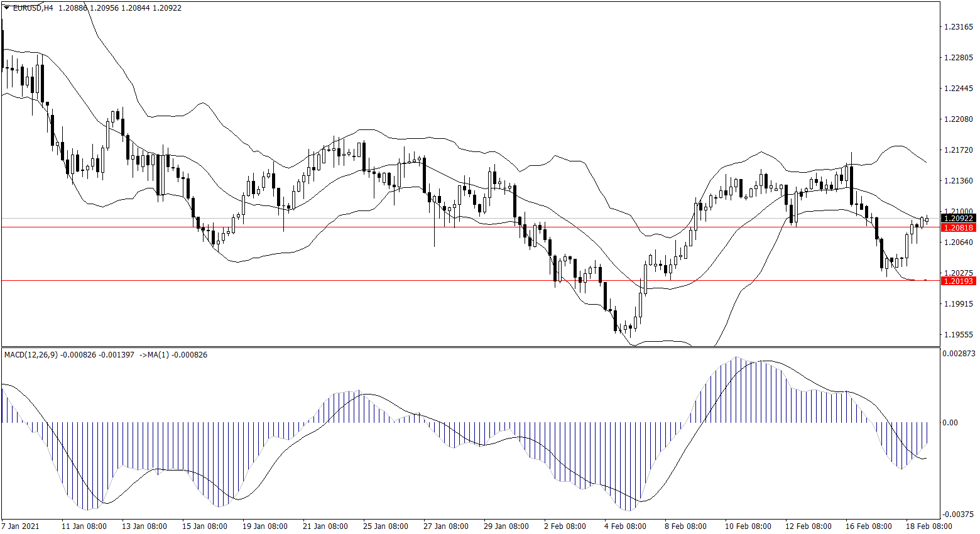Click the 1.23165 price scale label
Viewport: 980px width, 534px height.
(x=959, y=27)
